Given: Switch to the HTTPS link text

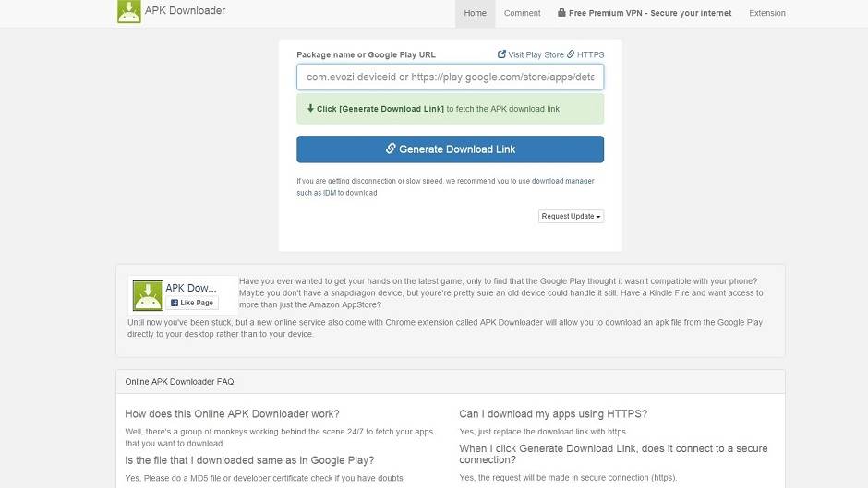Looking at the screenshot, I should tap(590, 55).
